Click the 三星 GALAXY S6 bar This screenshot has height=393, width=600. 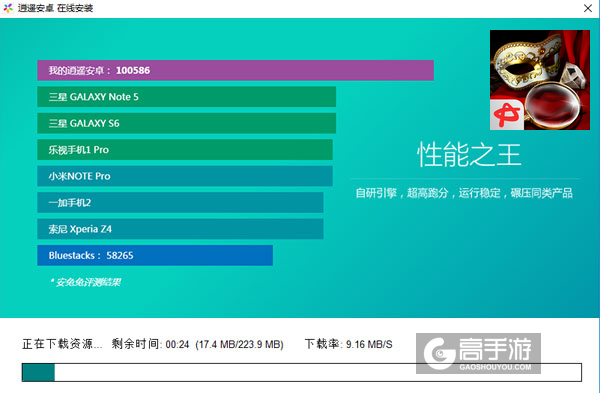187,123
